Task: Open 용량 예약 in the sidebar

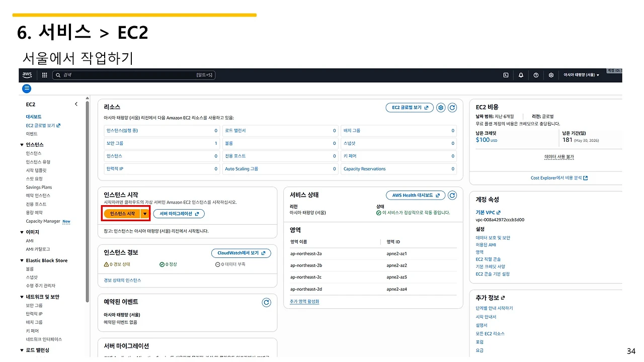Action: pos(34,213)
